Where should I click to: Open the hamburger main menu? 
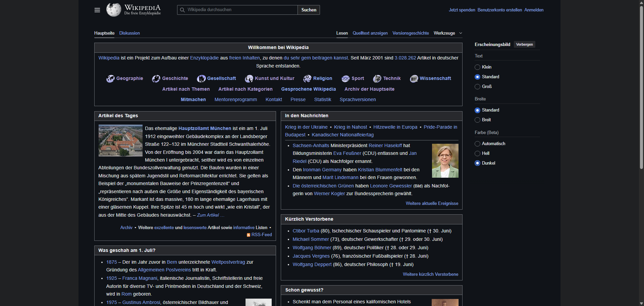coord(97,10)
